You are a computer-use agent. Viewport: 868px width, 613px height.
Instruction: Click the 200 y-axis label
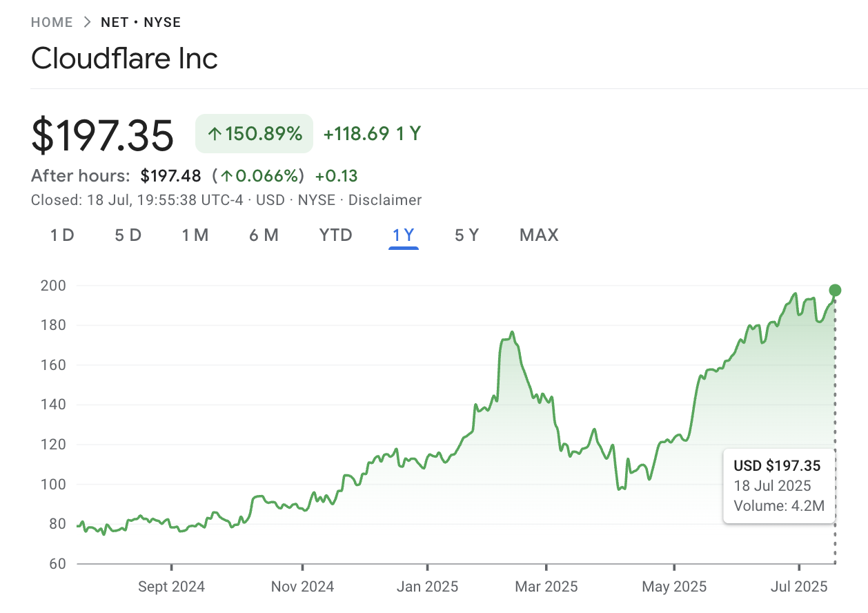click(x=54, y=285)
